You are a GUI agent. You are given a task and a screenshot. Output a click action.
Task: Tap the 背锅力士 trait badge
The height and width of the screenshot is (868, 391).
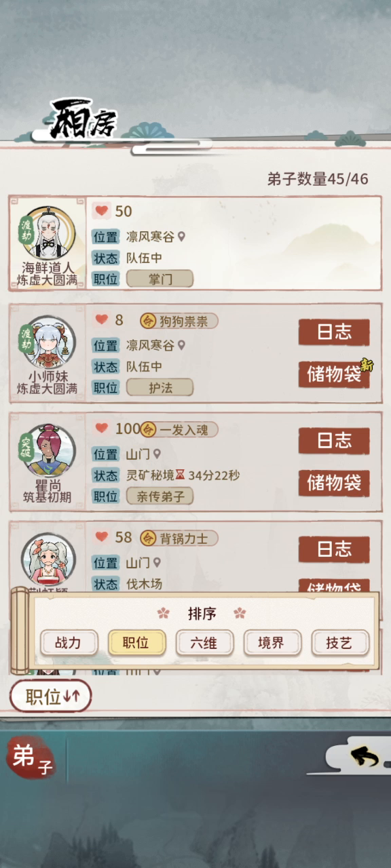tap(179, 538)
